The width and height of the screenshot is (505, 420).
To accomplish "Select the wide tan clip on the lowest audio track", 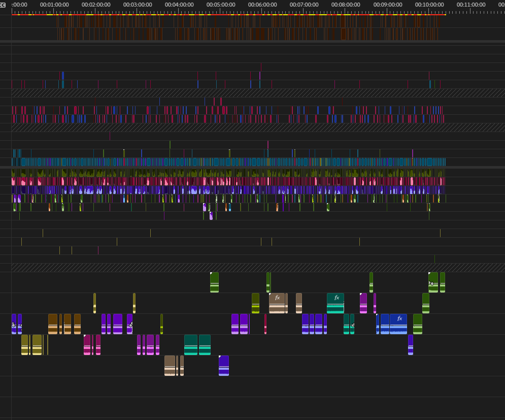I will tap(170, 366).
